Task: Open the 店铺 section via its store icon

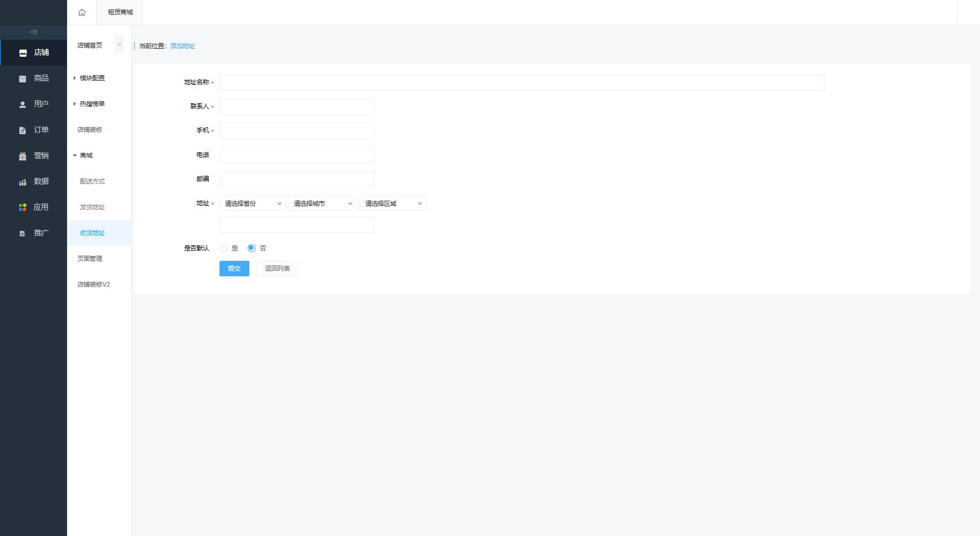Action: [23, 53]
